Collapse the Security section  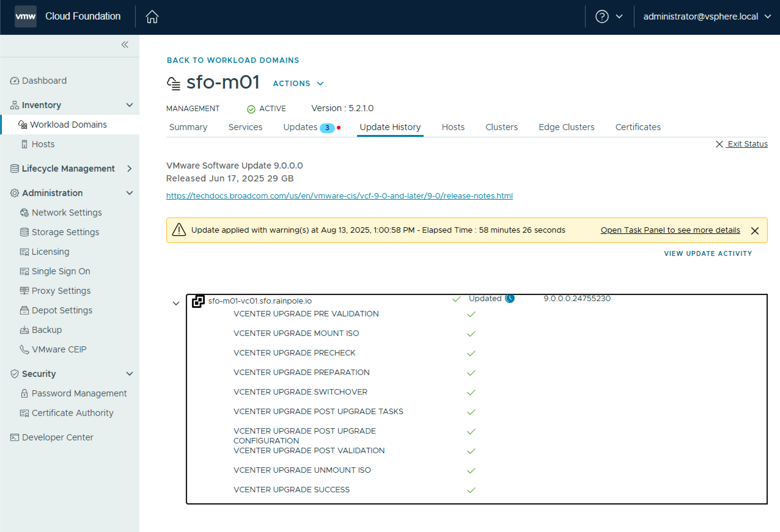click(130, 373)
